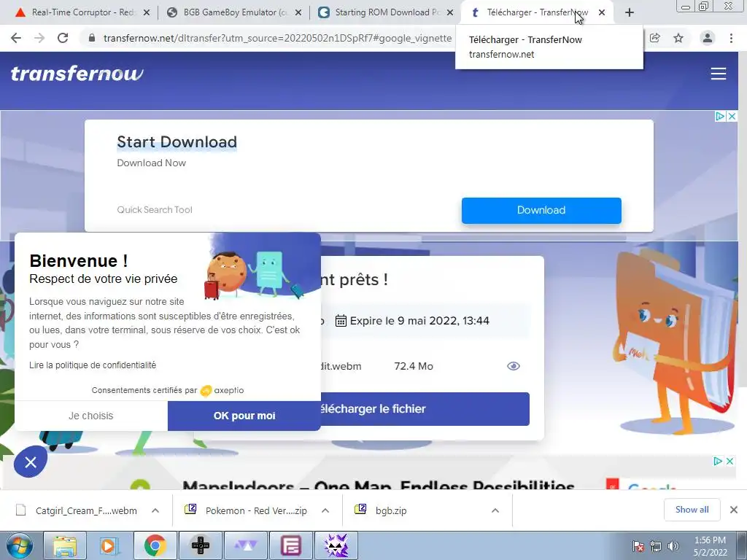Click Show all downloads
The image size is (747, 560).
(692, 510)
